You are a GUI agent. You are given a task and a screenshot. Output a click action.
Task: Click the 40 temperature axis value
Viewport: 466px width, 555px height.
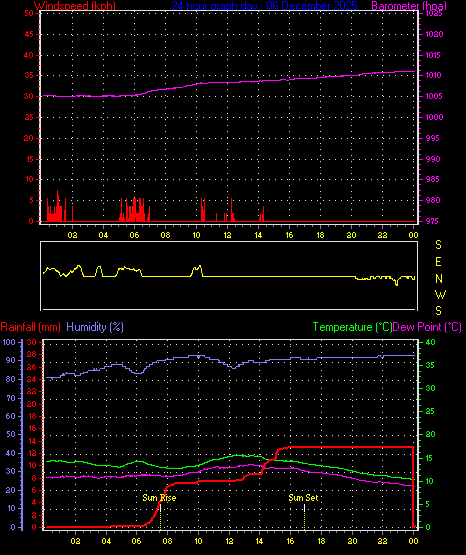430,342
